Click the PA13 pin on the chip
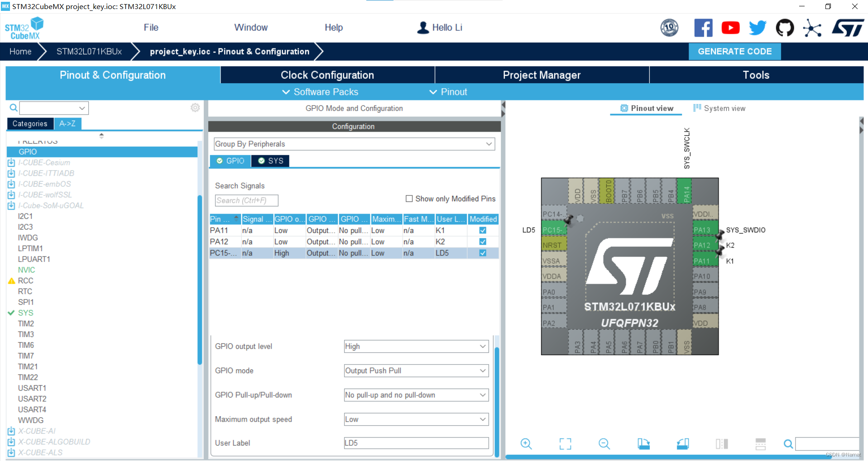The height and width of the screenshot is (461, 868). point(705,230)
